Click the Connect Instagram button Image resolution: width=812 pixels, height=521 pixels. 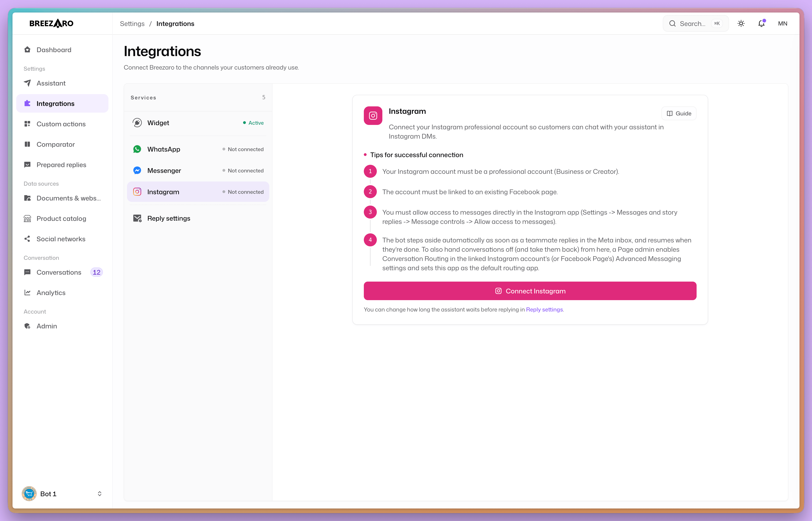530,291
